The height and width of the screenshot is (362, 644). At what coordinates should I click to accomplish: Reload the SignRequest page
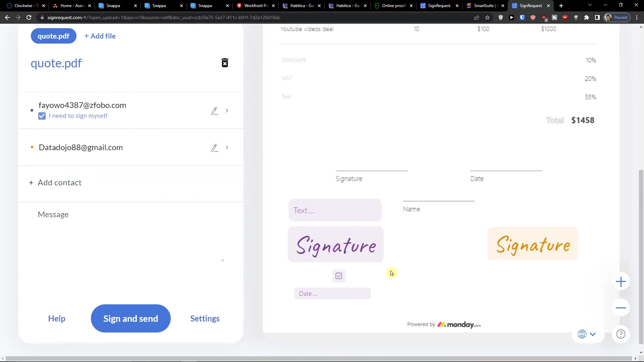pos(29,17)
